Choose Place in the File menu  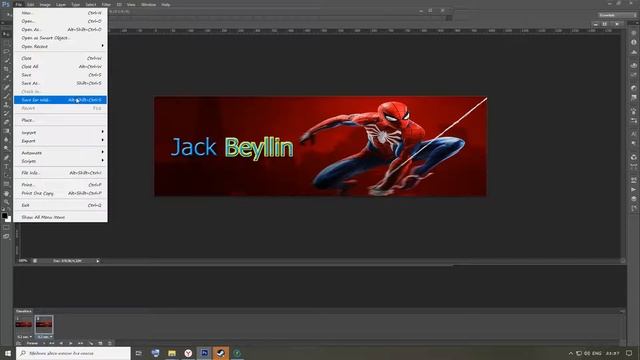point(60,120)
